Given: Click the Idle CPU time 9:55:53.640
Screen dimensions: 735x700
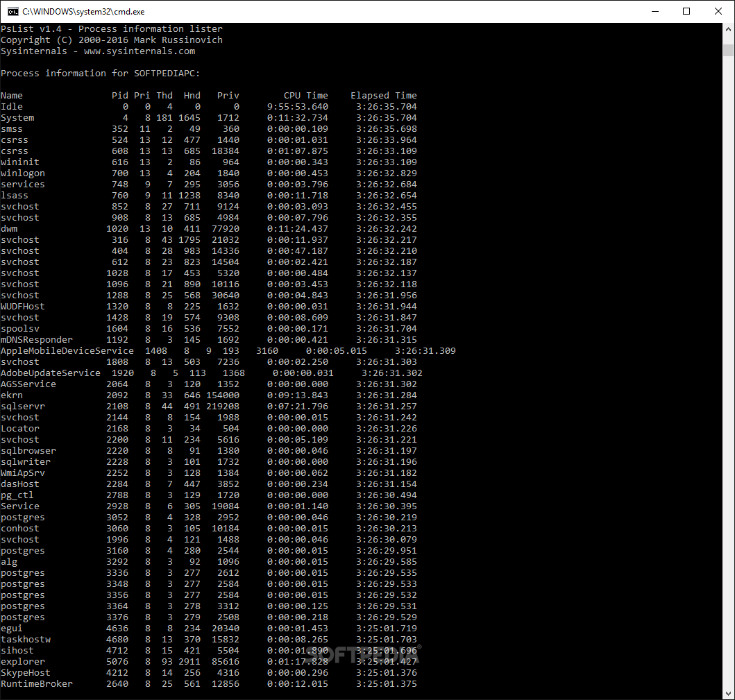Looking at the screenshot, I should click(298, 107).
